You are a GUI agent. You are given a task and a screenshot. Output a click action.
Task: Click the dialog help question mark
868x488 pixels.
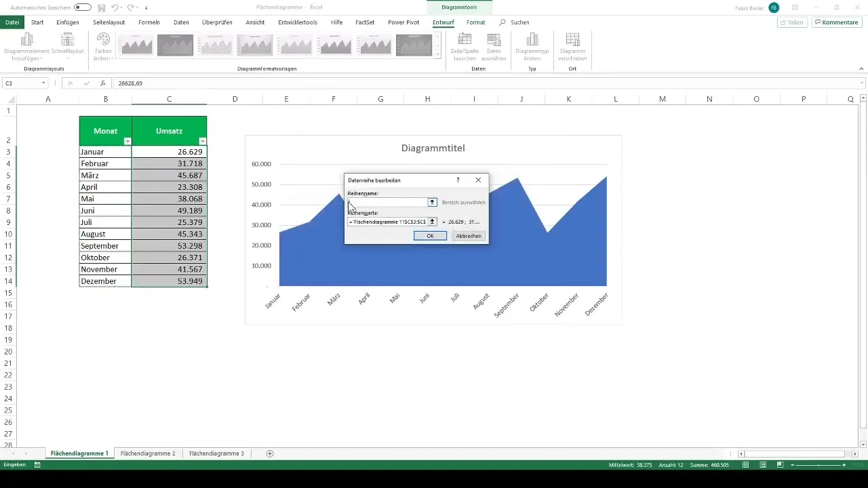tap(458, 180)
